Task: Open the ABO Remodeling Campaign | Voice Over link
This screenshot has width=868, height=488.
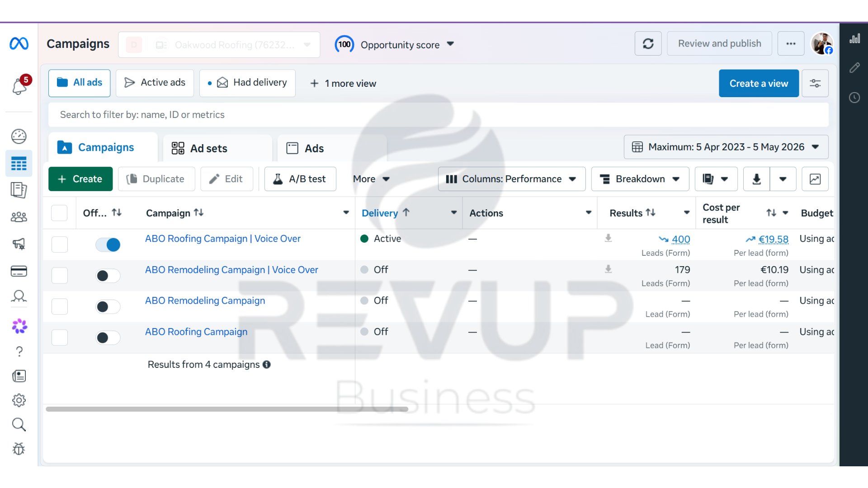Action: pos(231,270)
